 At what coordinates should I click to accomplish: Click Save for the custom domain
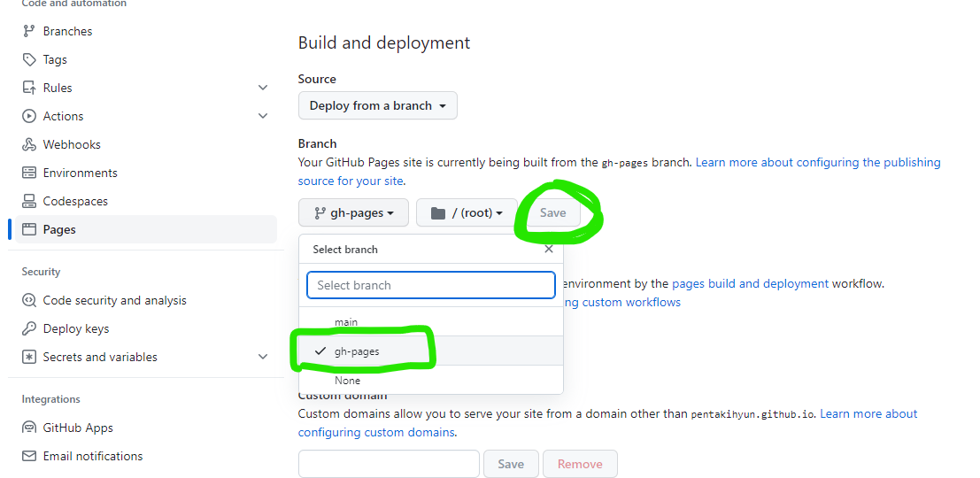pos(511,464)
